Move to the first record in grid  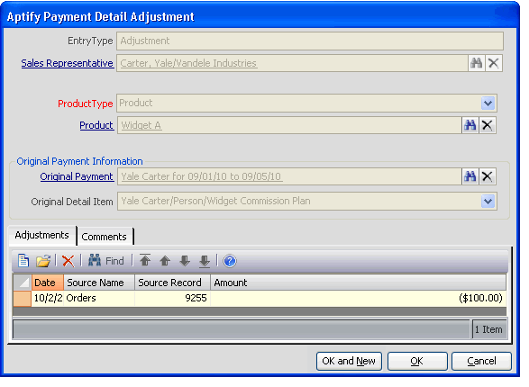(145, 261)
